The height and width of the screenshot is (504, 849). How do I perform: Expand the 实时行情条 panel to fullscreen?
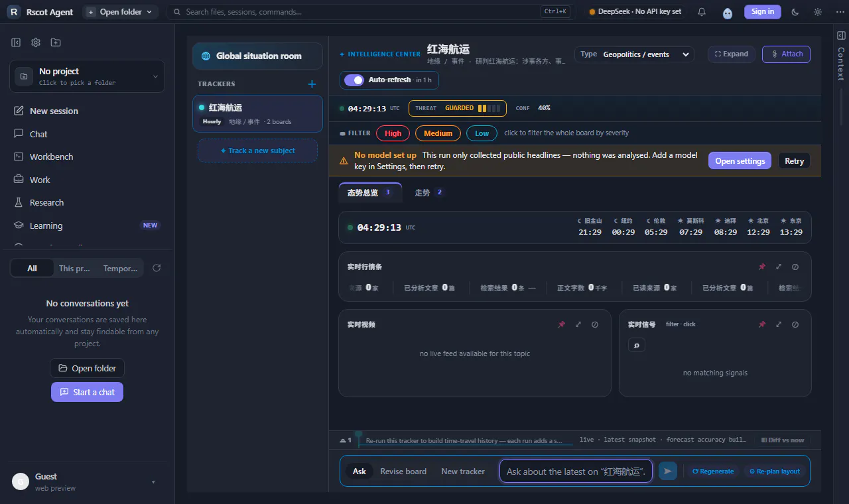coord(779,267)
